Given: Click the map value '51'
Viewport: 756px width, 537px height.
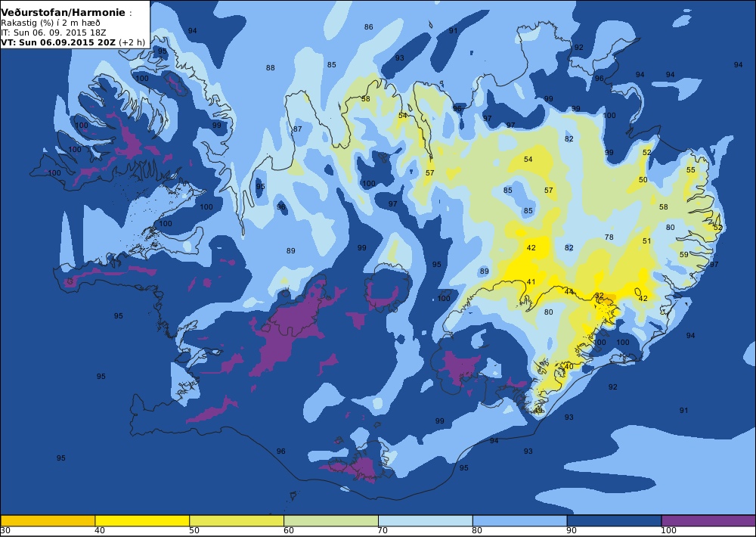Looking at the screenshot, I should pyautogui.click(x=646, y=241).
